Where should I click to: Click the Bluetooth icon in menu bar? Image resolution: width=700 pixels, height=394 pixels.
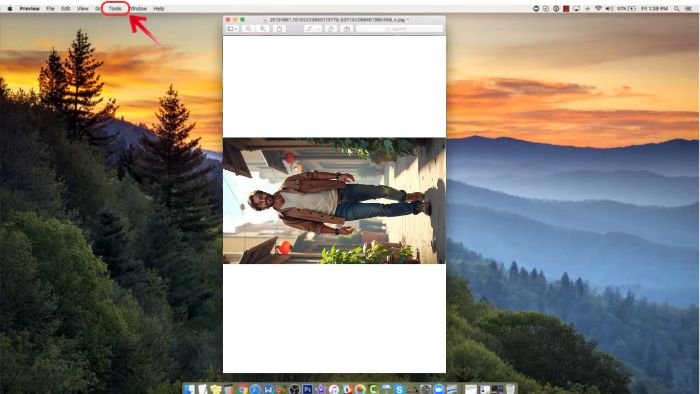coord(588,8)
